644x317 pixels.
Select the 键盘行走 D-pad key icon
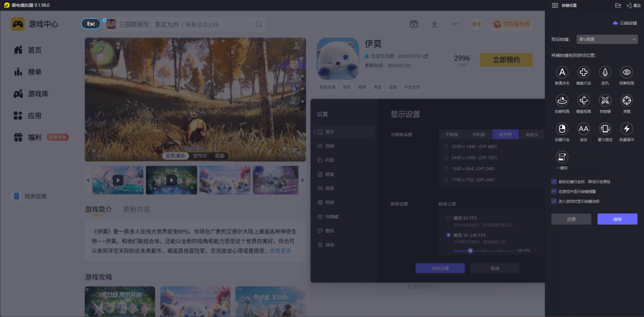click(583, 72)
